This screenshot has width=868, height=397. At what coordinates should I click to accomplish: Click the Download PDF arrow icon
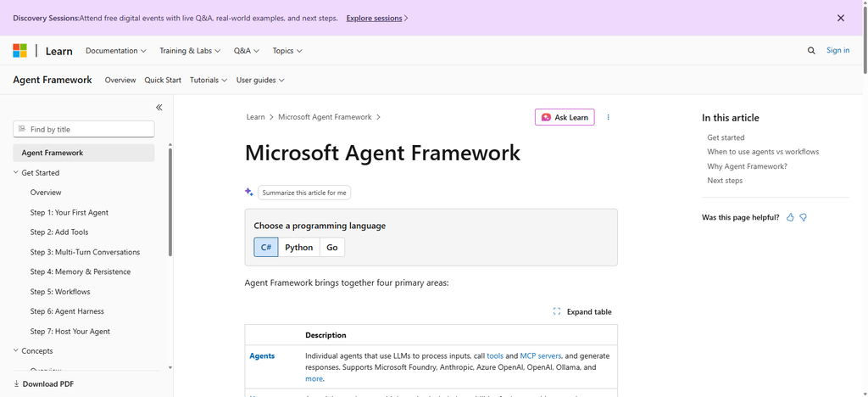pos(17,383)
